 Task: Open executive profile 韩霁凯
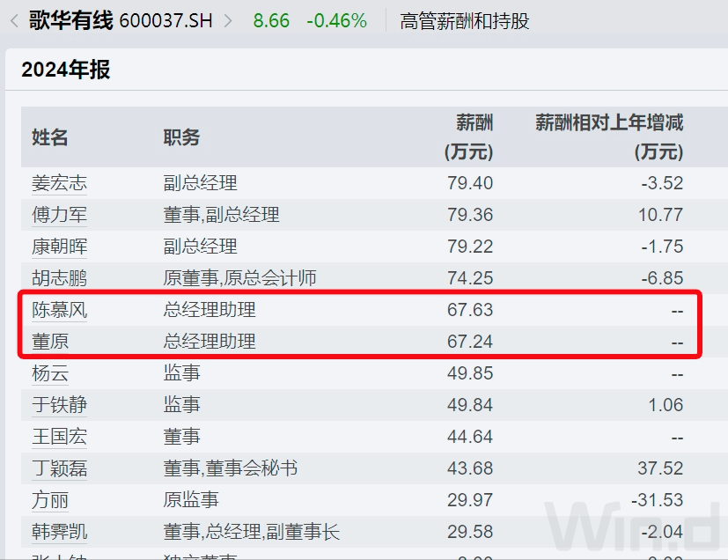click(59, 532)
